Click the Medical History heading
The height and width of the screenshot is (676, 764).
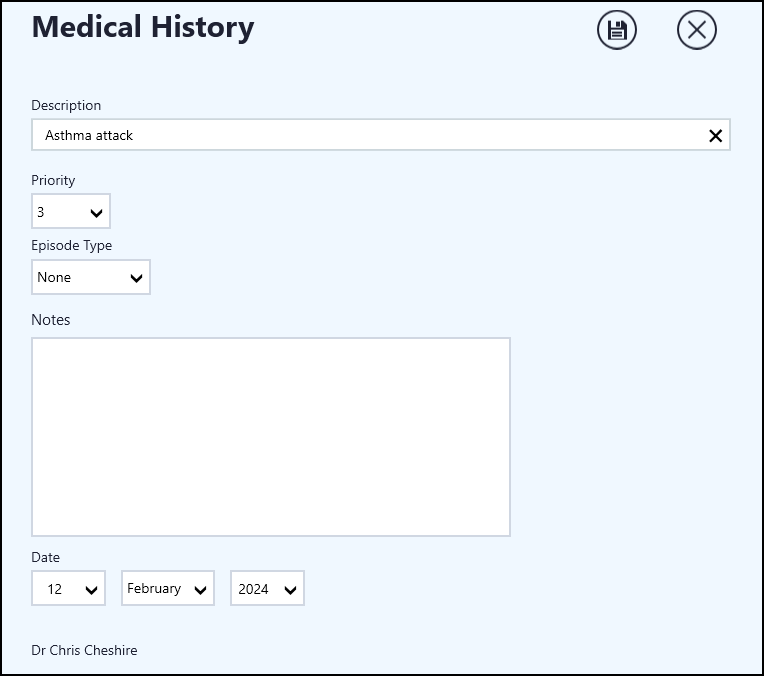coord(143,27)
